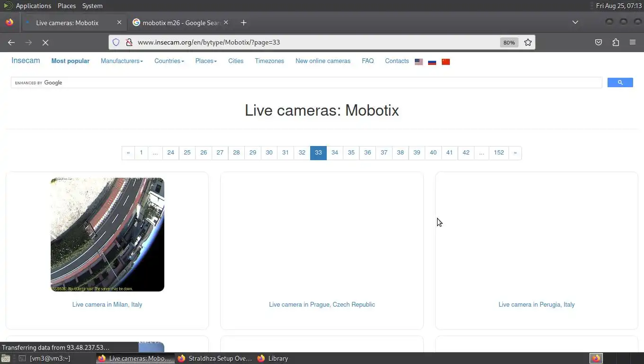
Task: Jump to page 39
Action: (417, 153)
